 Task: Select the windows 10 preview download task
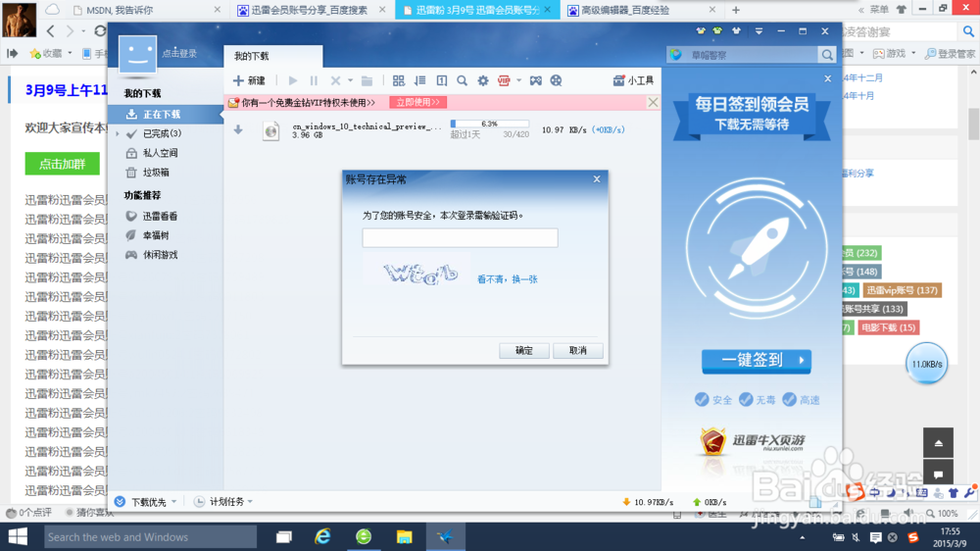coord(442,130)
